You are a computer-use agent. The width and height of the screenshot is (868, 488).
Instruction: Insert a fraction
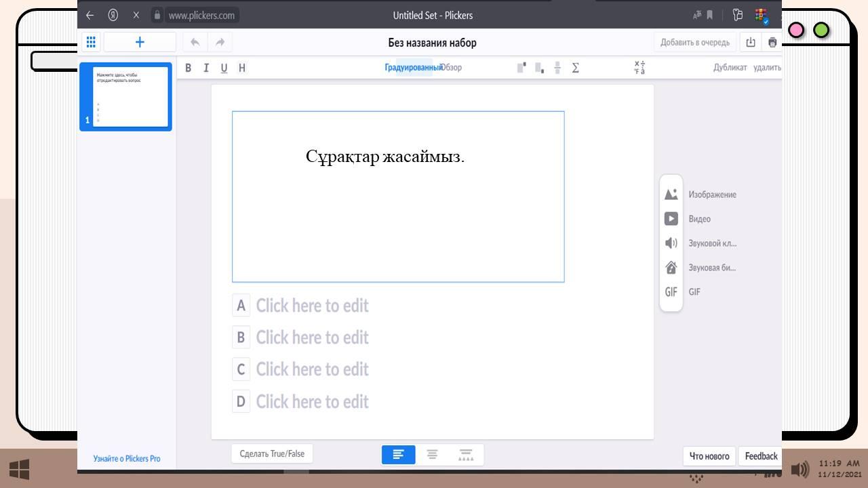557,68
